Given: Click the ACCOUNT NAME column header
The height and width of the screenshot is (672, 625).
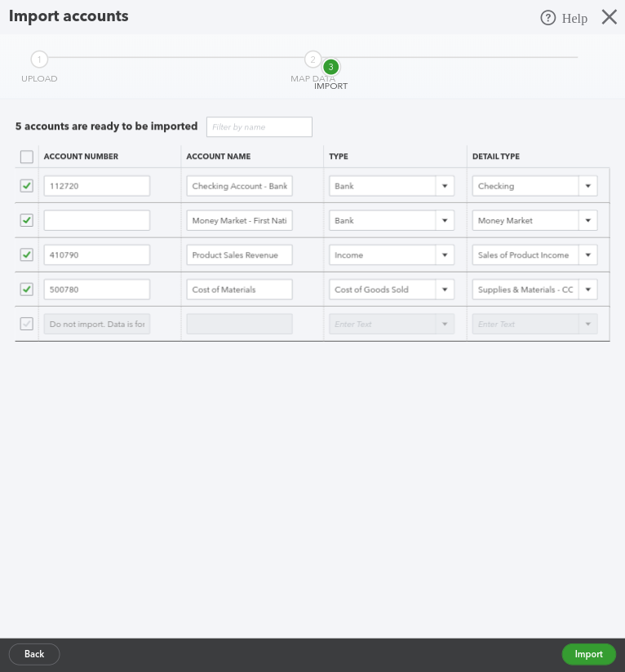Looking at the screenshot, I should (219, 157).
